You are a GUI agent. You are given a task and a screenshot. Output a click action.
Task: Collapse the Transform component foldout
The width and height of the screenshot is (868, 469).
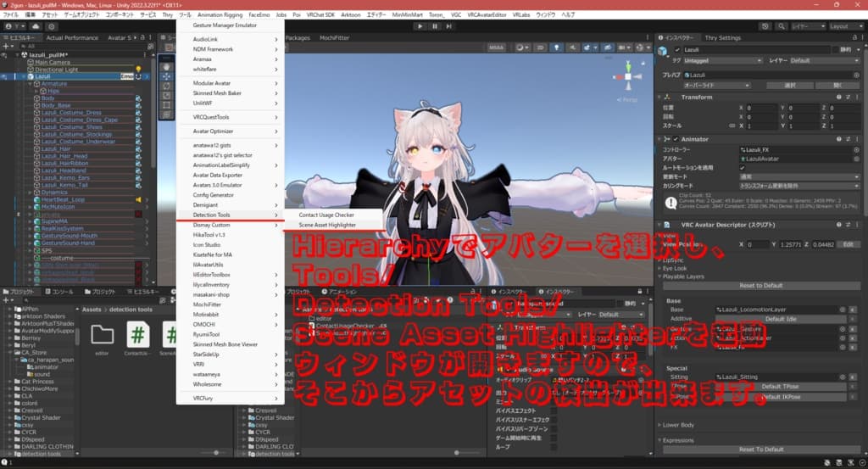659,97
